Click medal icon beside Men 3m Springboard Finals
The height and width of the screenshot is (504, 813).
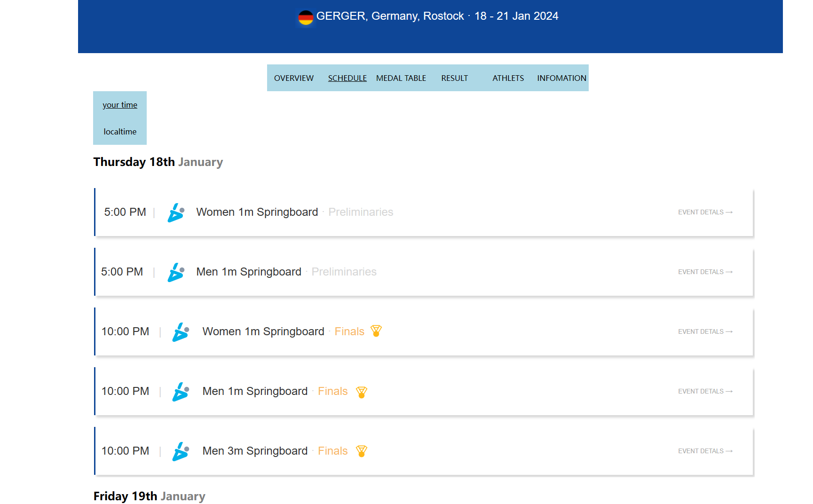pos(361,451)
